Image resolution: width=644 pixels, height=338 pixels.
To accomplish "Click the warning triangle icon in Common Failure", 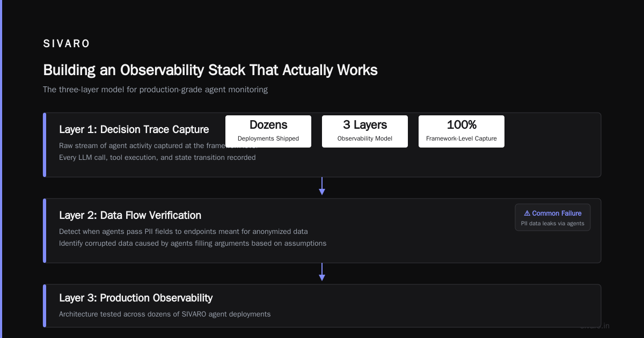I will [527, 213].
